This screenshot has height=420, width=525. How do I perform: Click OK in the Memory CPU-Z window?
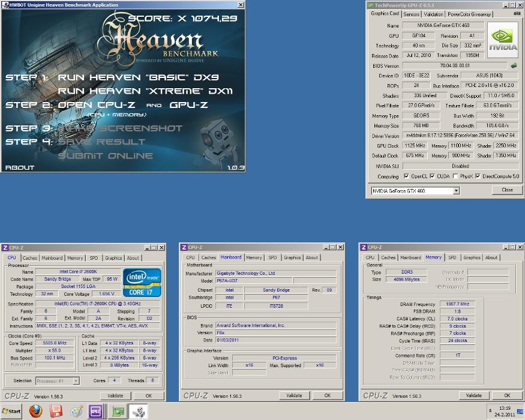point(507,395)
